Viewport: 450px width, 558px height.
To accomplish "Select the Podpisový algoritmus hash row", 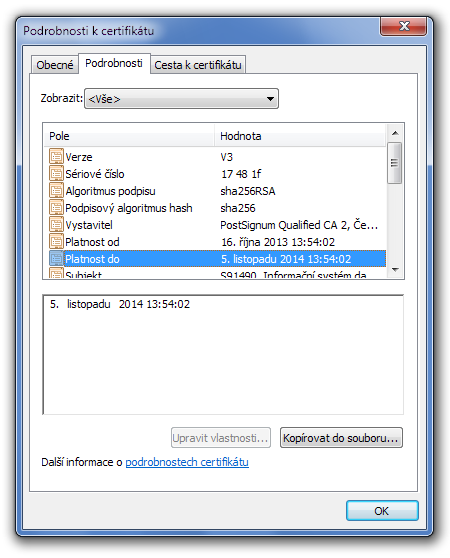I will (x=217, y=208).
